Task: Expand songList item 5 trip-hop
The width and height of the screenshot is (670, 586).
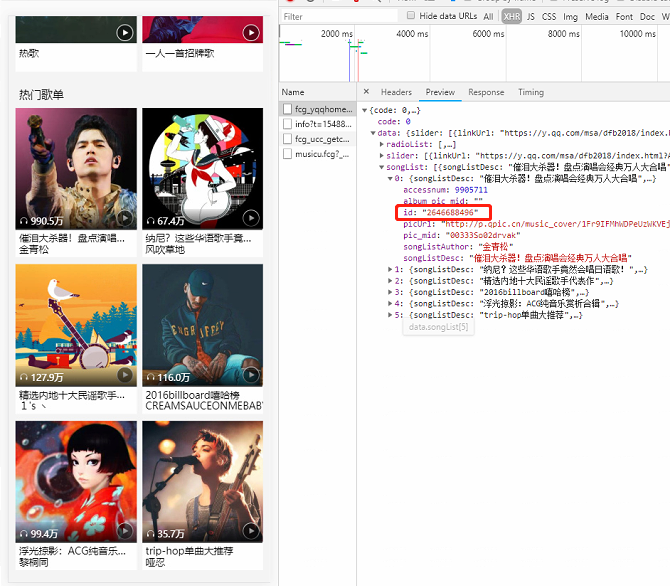Action: [x=390, y=315]
